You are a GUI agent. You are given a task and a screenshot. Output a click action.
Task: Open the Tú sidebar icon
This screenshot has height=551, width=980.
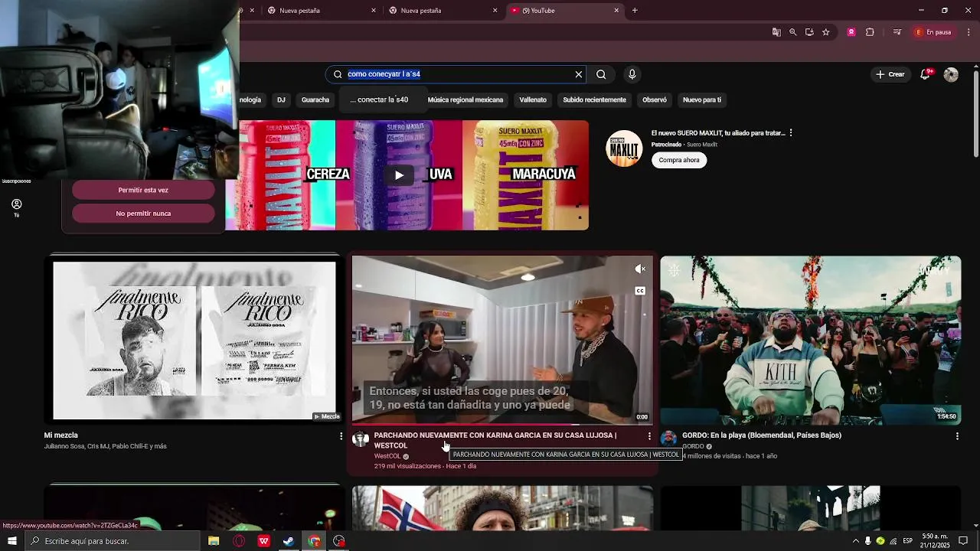coord(16,207)
